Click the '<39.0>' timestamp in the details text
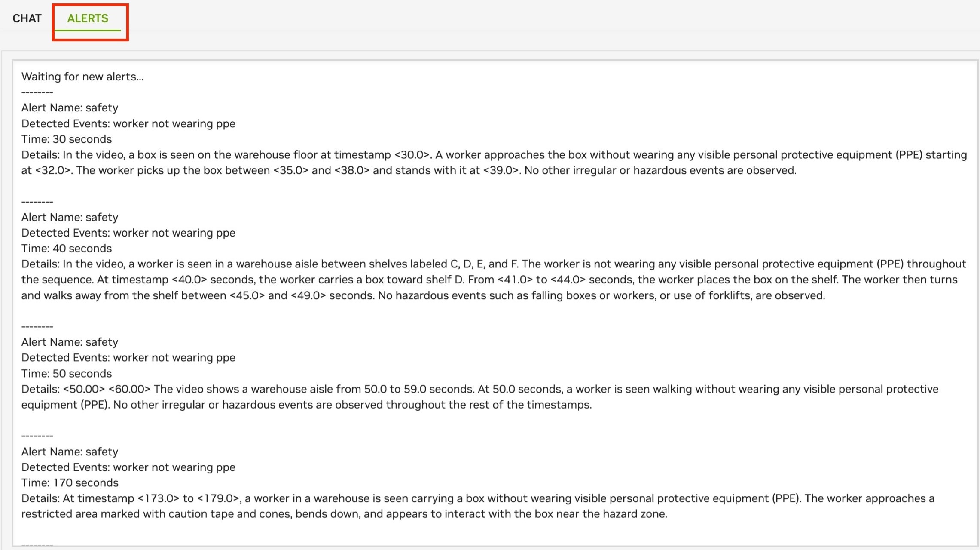Image resolution: width=980 pixels, height=550 pixels. [x=501, y=171]
